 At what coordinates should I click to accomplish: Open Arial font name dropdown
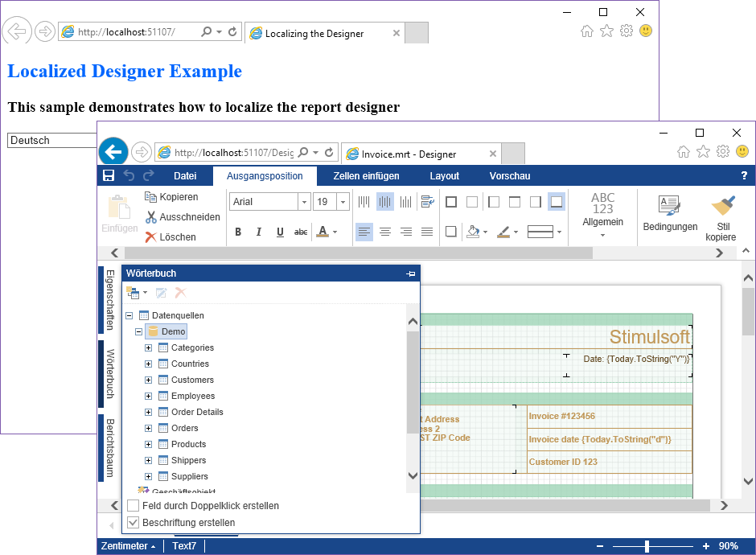click(304, 202)
